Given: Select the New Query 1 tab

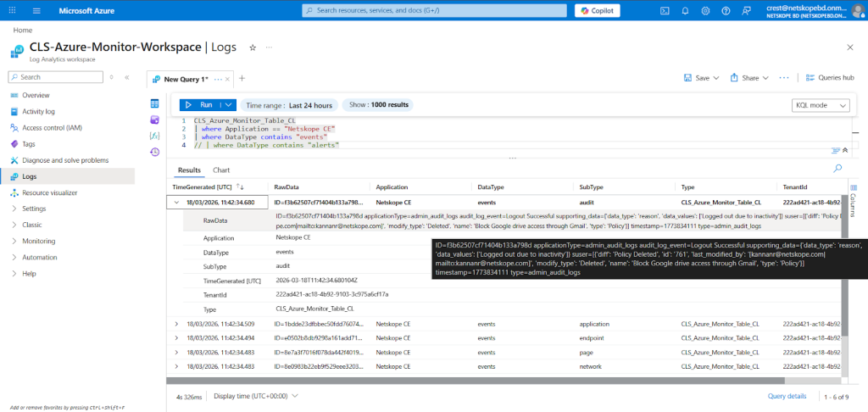Looking at the screenshot, I should [x=186, y=79].
